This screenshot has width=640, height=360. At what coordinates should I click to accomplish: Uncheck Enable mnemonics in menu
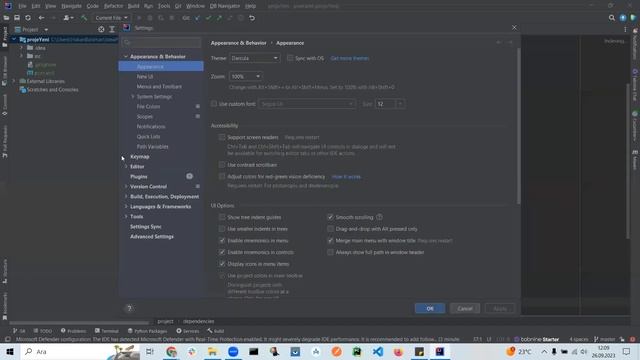click(222, 240)
